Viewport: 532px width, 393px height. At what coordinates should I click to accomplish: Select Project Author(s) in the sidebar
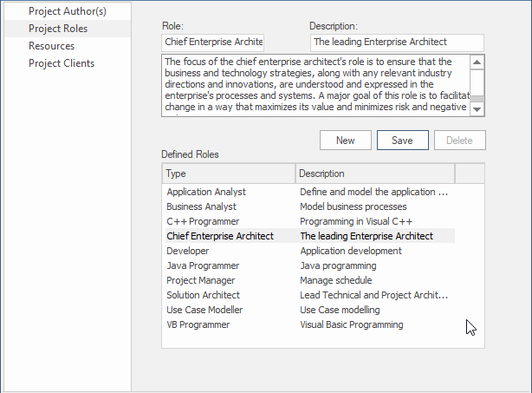pyautogui.click(x=68, y=11)
